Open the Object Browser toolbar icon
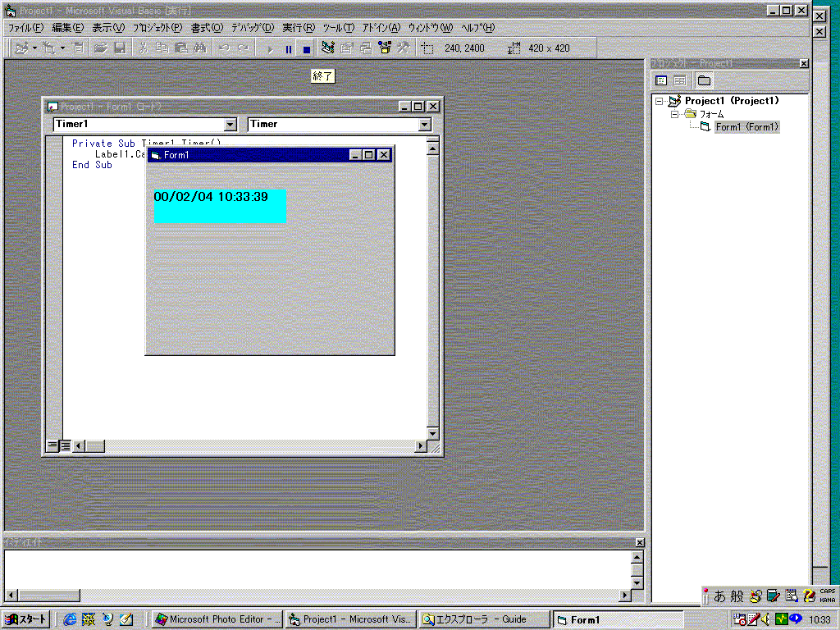 [x=385, y=48]
